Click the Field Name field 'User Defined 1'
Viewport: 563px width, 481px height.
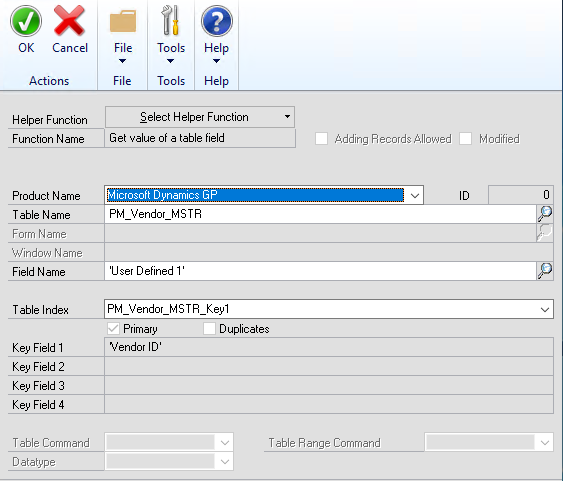pos(320,271)
